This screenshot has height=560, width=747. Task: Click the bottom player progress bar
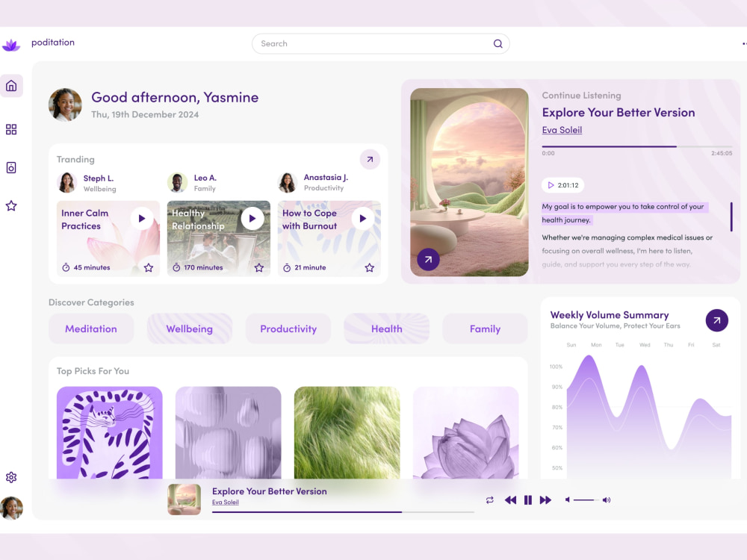[343, 512]
